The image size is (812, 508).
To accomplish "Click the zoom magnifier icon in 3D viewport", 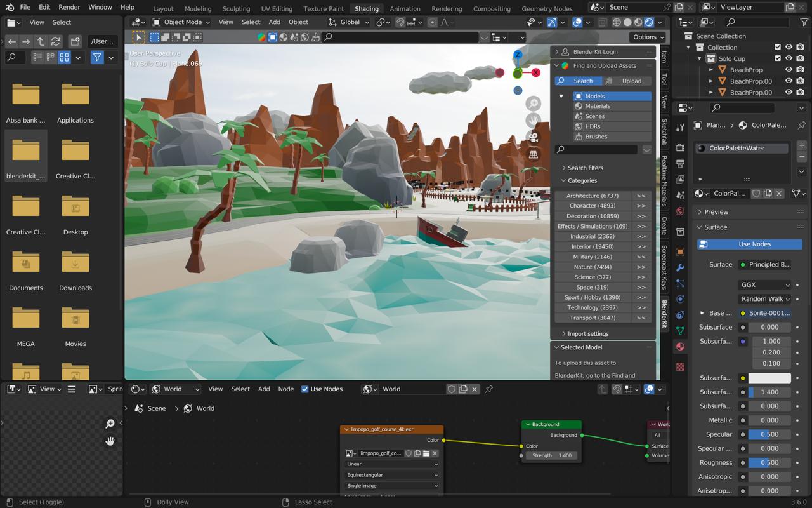I will 534,104.
